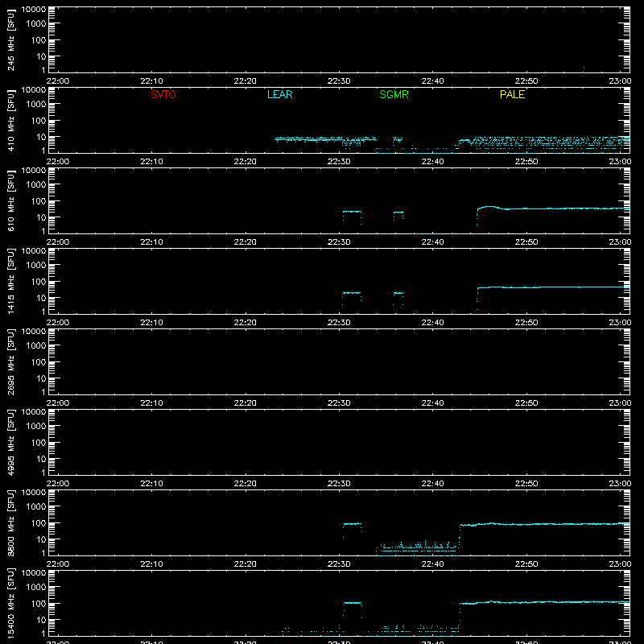The width and height of the screenshot is (644, 644).
Task: Click 22:00 time label below 245 MHz plot
Action: 58,81
